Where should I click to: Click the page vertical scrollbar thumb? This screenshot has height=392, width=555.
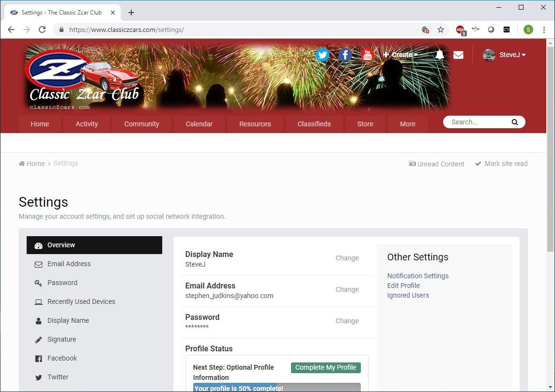click(550, 149)
